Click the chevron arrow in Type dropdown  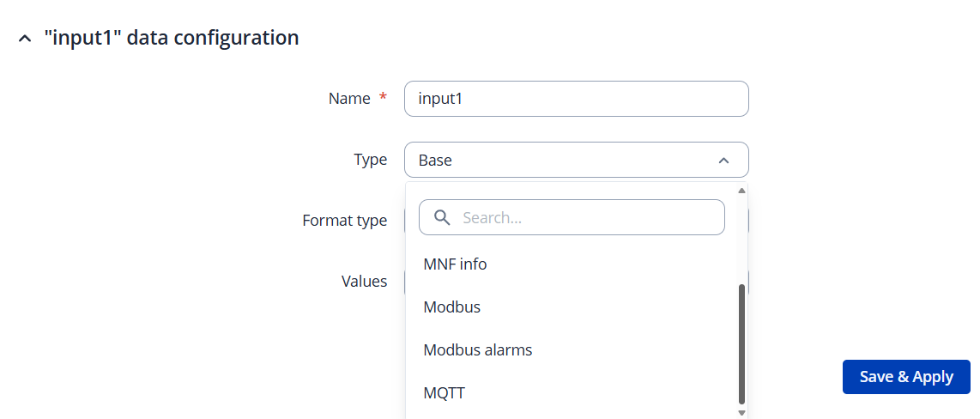tap(723, 161)
